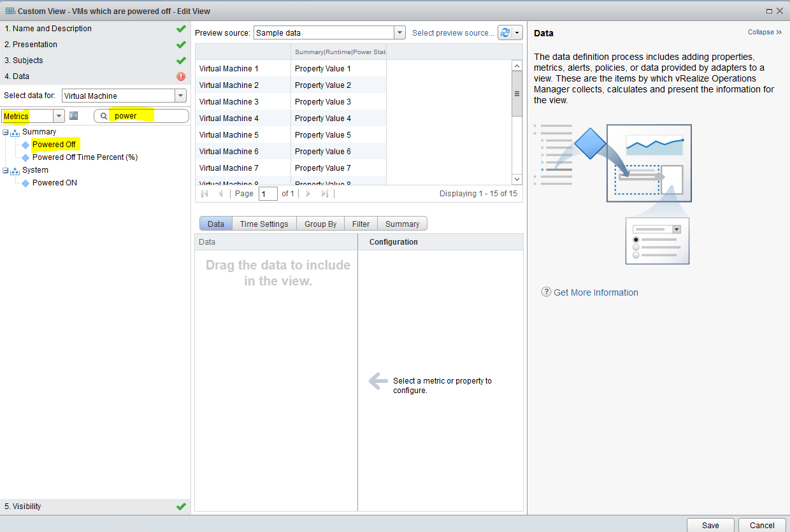Select the Powered ON metric
790x532 pixels.
55,183
